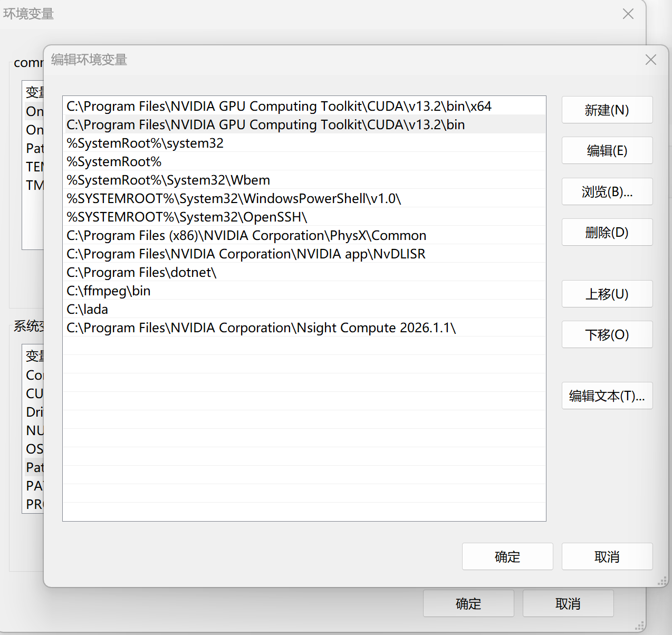This screenshot has width=672, height=635.
Task: Select the CUDA v13.2 bin\x64 path entry
Action: 304,106
